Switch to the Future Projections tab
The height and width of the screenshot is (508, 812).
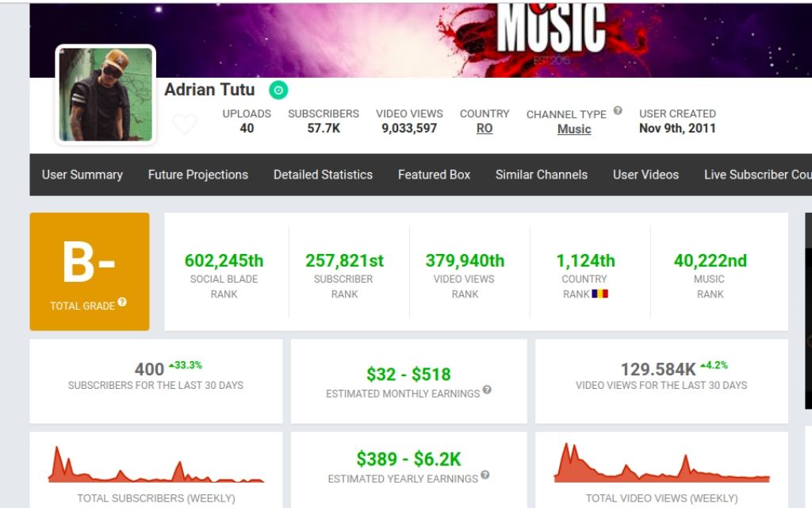point(198,175)
